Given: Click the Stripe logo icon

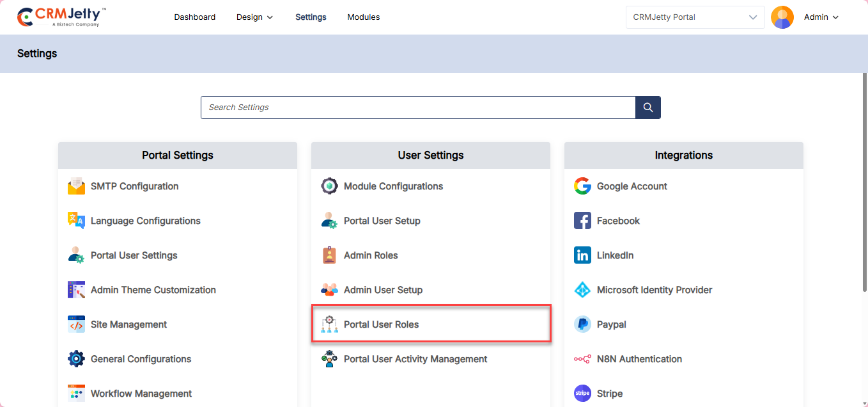Looking at the screenshot, I should coord(582,394).
